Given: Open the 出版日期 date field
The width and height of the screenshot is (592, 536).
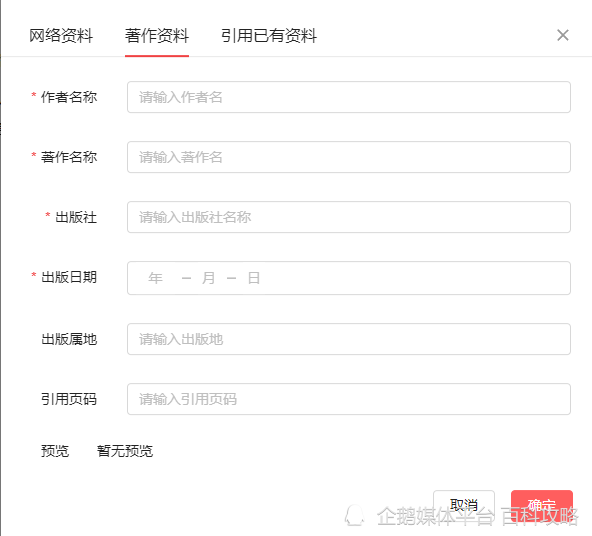Looking at the screenshot, I should (x=348, y=278).
